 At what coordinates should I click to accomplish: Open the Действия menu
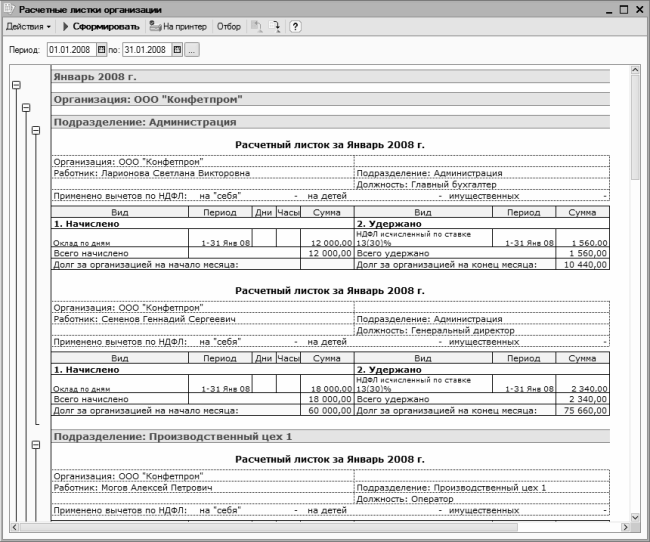coord(28,26)
